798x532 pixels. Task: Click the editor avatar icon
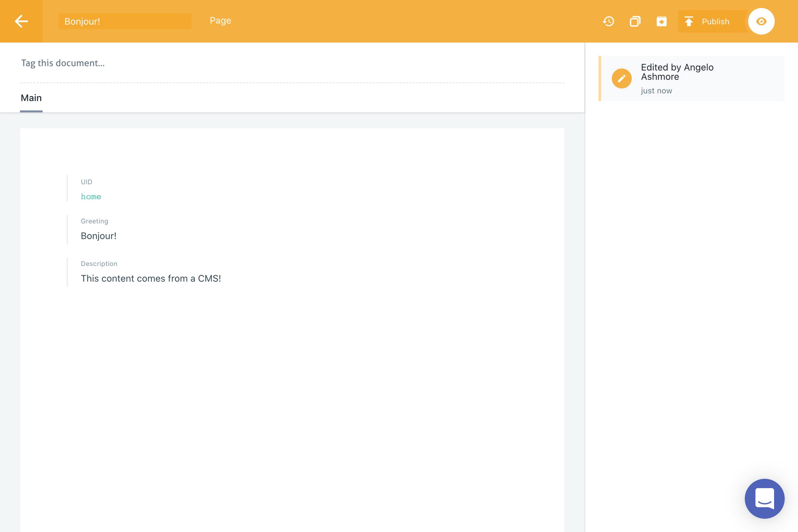point(622,78)
